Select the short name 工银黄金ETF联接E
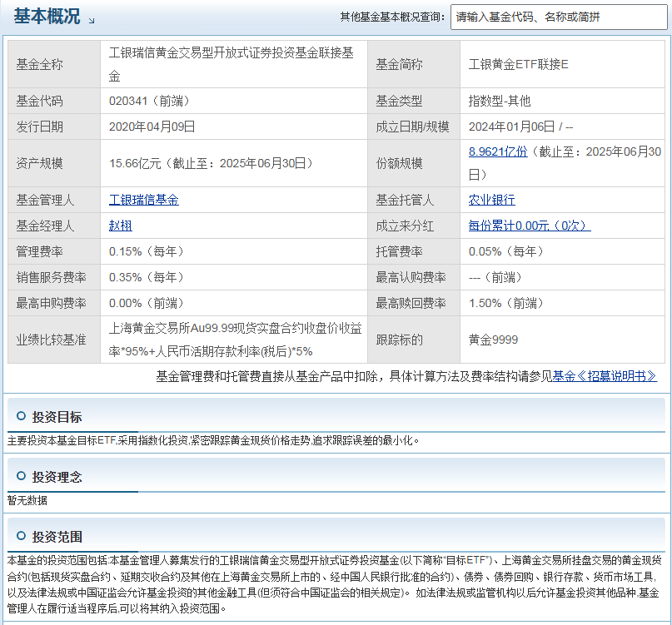672x625 pixels. coord(518,64)
